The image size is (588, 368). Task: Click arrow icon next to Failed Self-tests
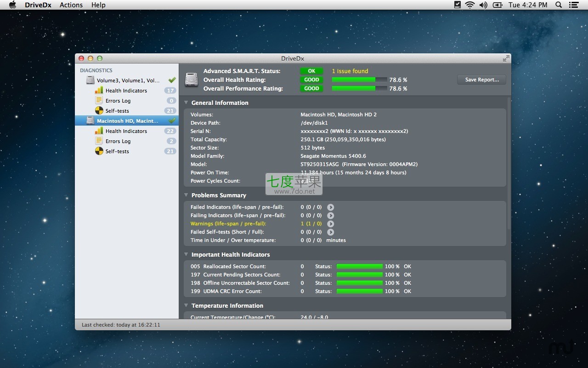pyautogui.click(x=330, y=232)
